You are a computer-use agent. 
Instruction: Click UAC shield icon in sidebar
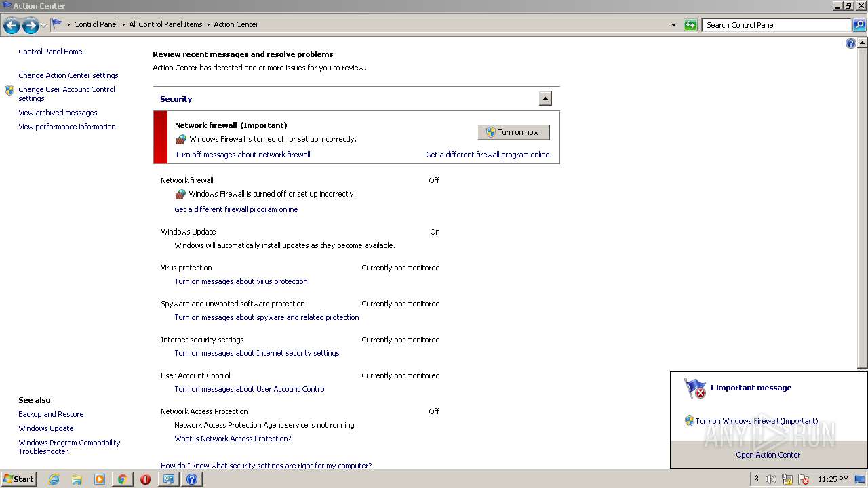pos(9,90)
